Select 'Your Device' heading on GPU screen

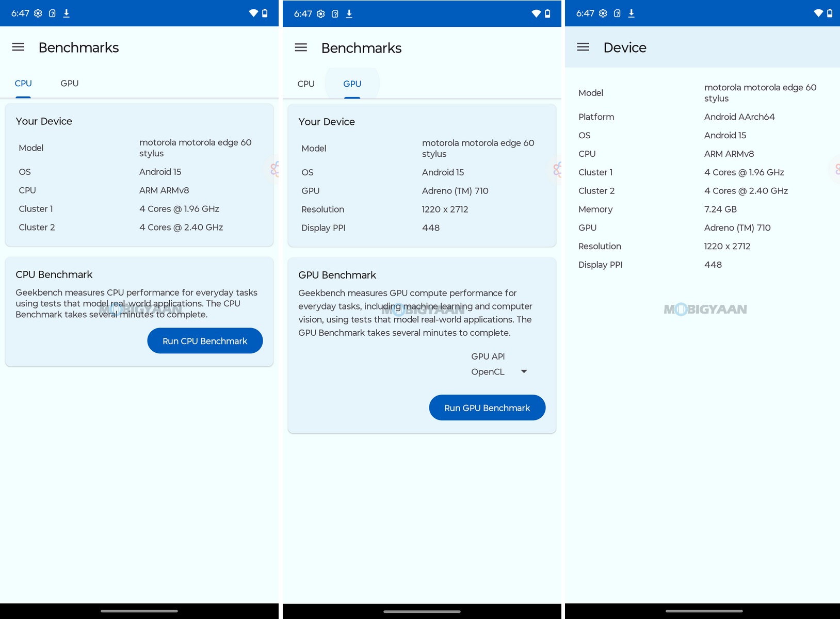pyautogui.click(x=327, y=122)
